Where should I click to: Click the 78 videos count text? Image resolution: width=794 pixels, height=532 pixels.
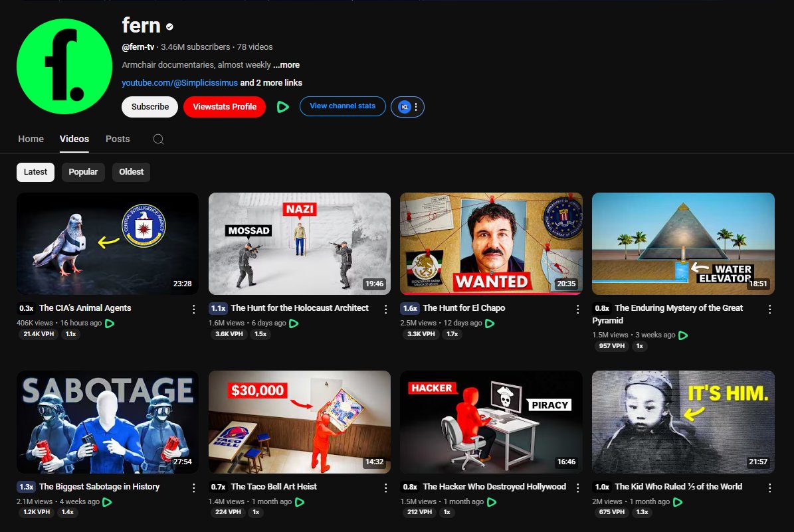(x=254, y=46)
